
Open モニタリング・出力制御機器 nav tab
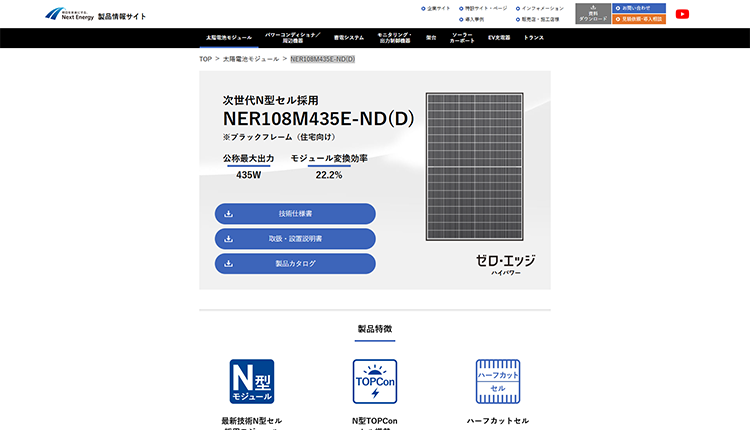[395, 38]
